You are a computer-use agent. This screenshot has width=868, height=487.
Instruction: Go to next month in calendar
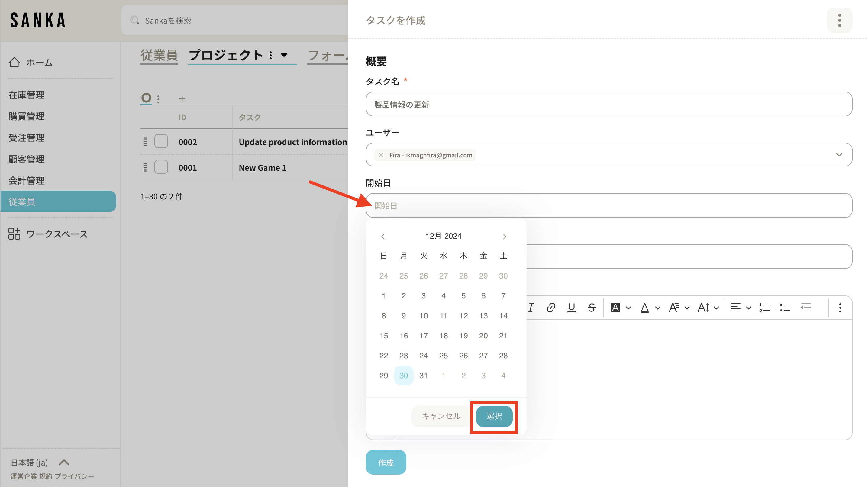pyautogui.click(x=504, y=236)
